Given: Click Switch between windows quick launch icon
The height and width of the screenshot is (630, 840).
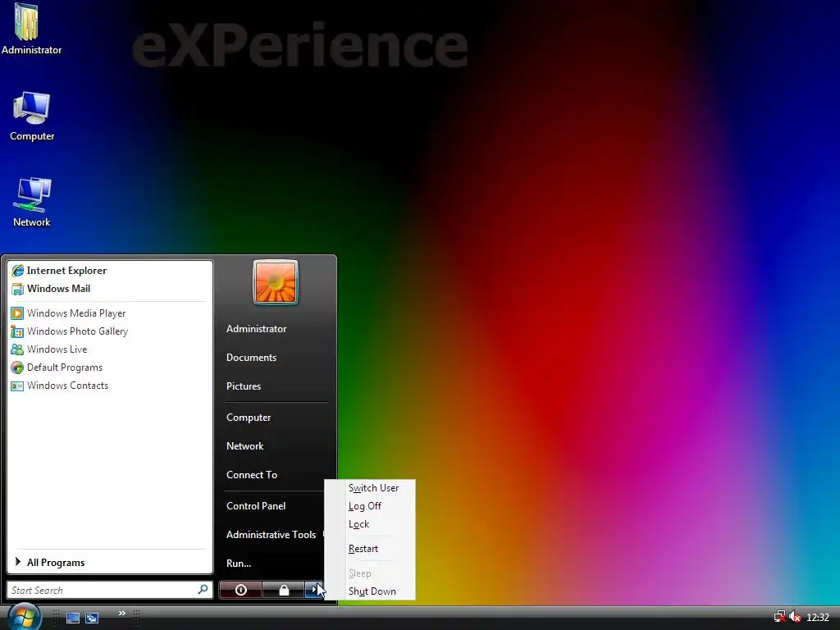Looking at the screenshot, I should [92, 619].
